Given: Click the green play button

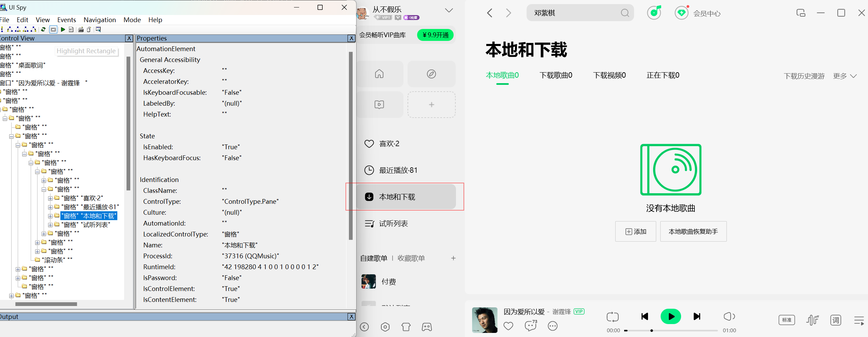Looking at the screenshot, I should [671, 317].
